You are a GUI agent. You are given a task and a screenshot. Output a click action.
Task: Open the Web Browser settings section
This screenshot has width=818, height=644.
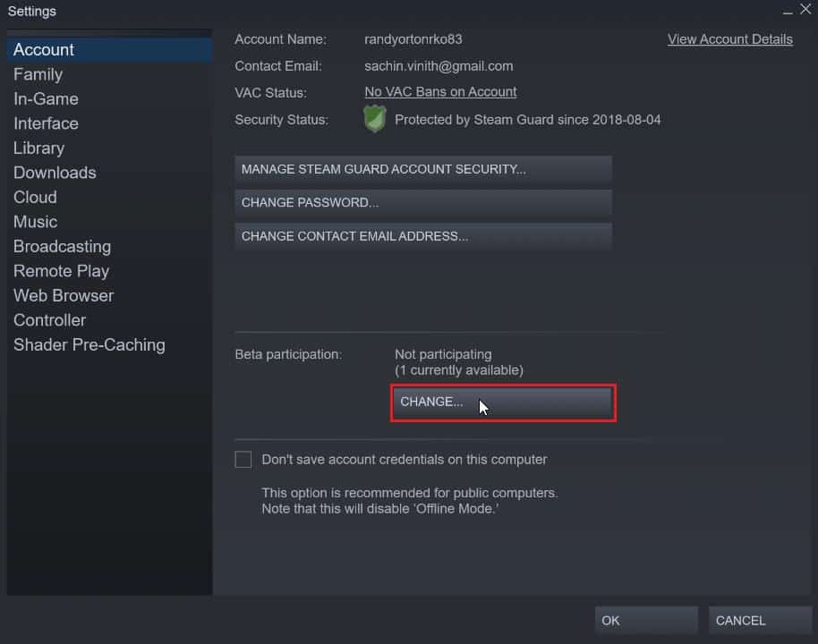pyautogui.click(x=63, y=295)
